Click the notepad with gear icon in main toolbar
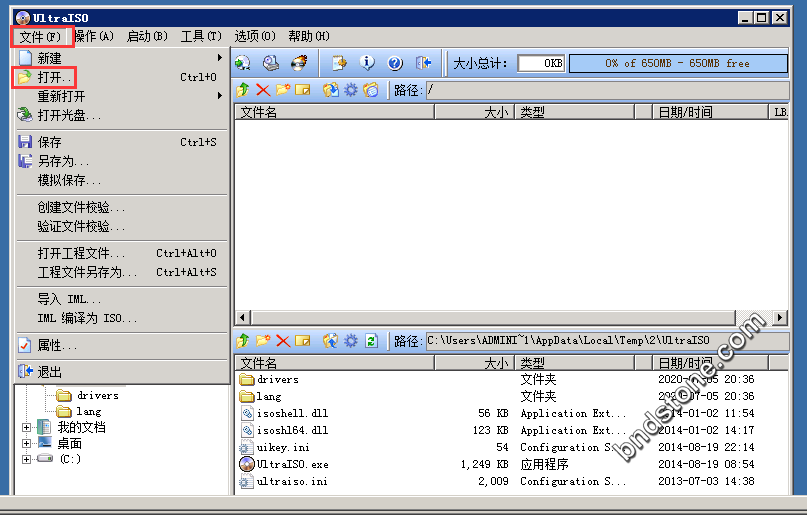The image size is (807, 515). pos(339,63)
